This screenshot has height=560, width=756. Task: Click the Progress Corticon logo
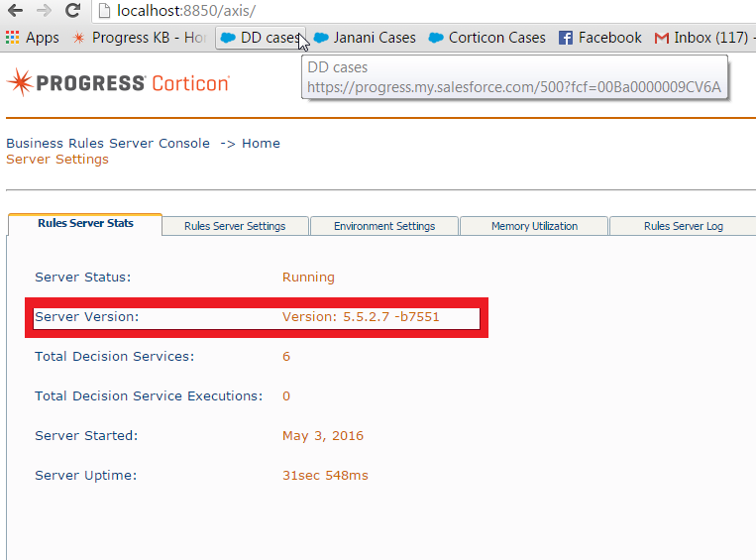point(118,83)
